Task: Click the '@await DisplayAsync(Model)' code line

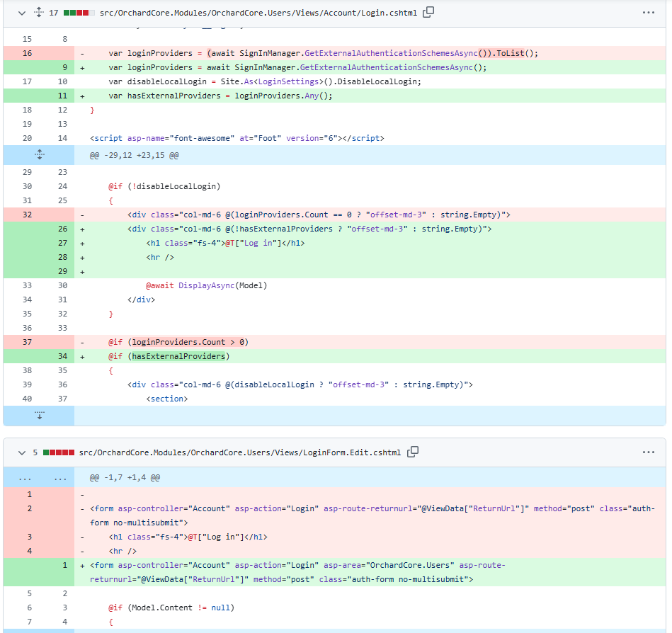Action: (206, 285)
